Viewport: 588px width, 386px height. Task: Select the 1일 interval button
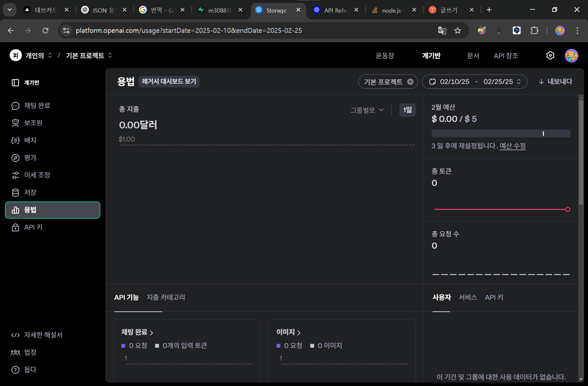407,110
